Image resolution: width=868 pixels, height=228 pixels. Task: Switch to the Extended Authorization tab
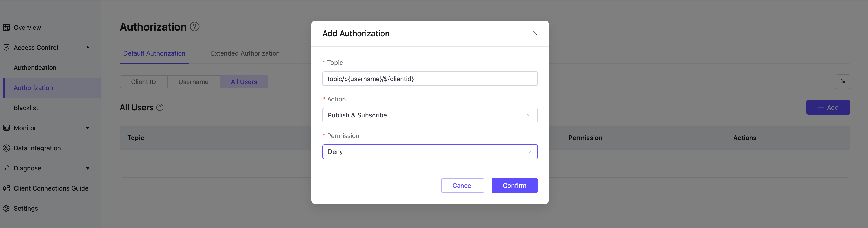(x=245, y=53)
